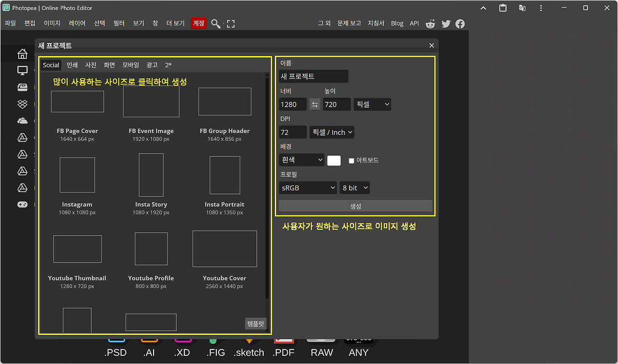Choose the .sketch file format icon
The height and width of the screenshot is (364, 618).
point(249,349)
